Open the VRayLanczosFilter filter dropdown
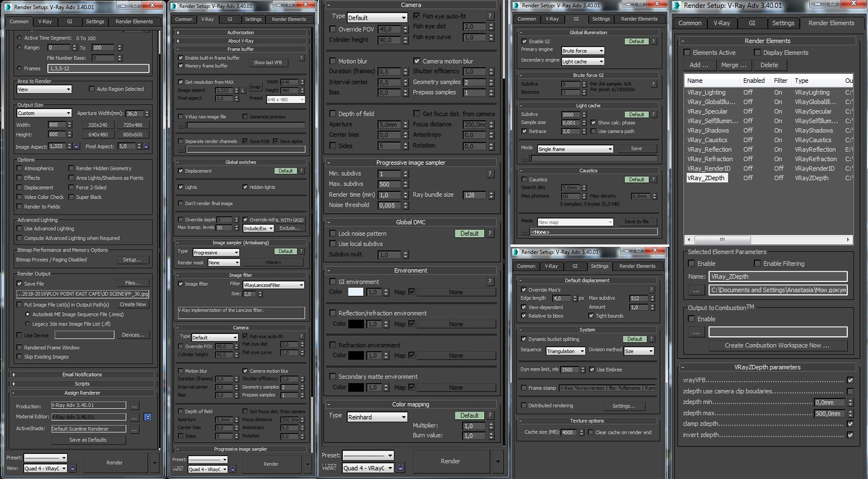The image size is (868, 479). point(274,285)
